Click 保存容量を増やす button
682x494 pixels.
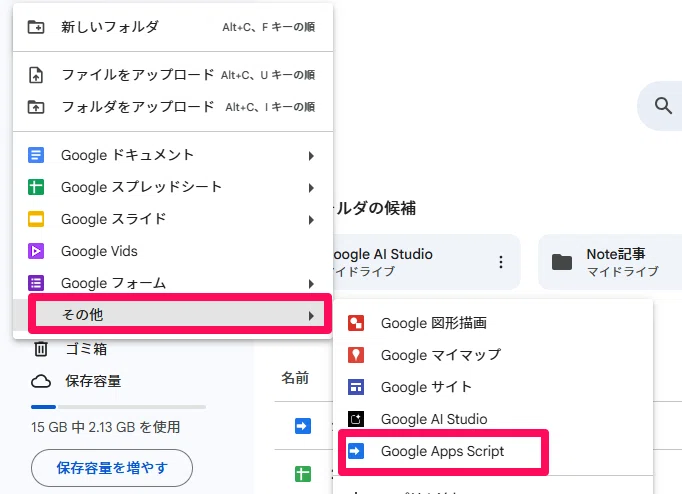pos(112,468)
